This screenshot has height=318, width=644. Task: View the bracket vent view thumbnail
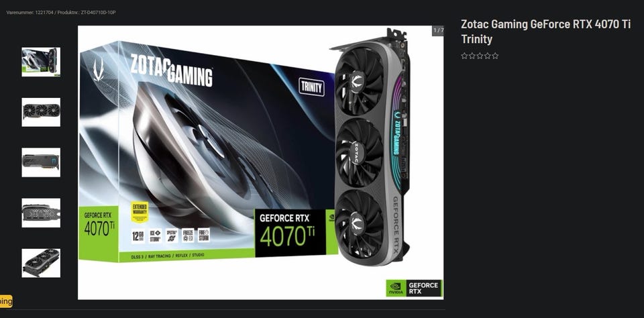click(41, 213)
